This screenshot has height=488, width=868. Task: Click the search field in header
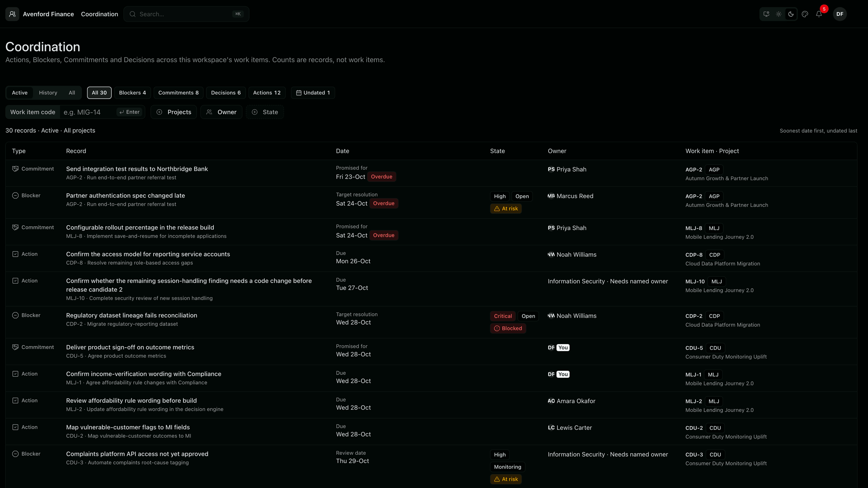pyautogui.click(x=186, y=14)
